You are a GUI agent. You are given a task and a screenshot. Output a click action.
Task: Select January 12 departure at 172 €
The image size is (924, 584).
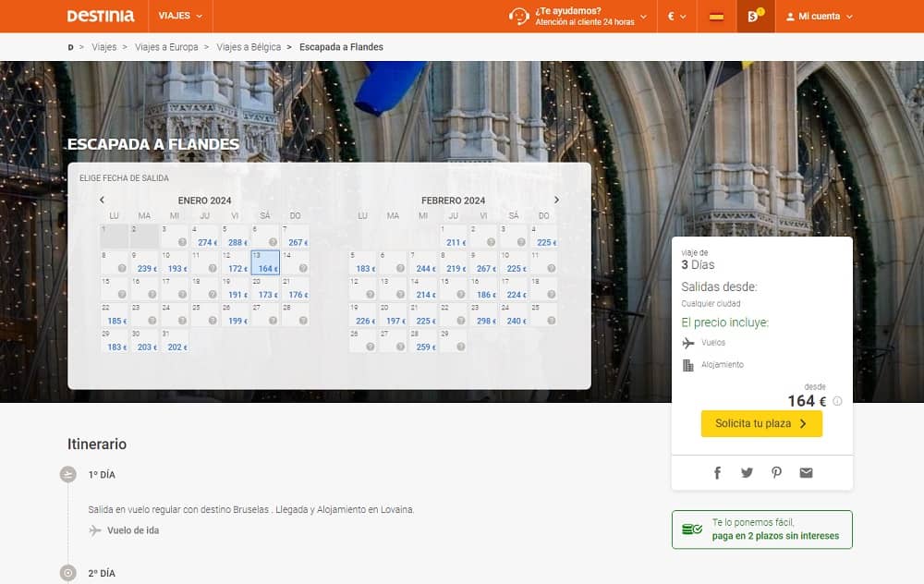click(235, 262)
